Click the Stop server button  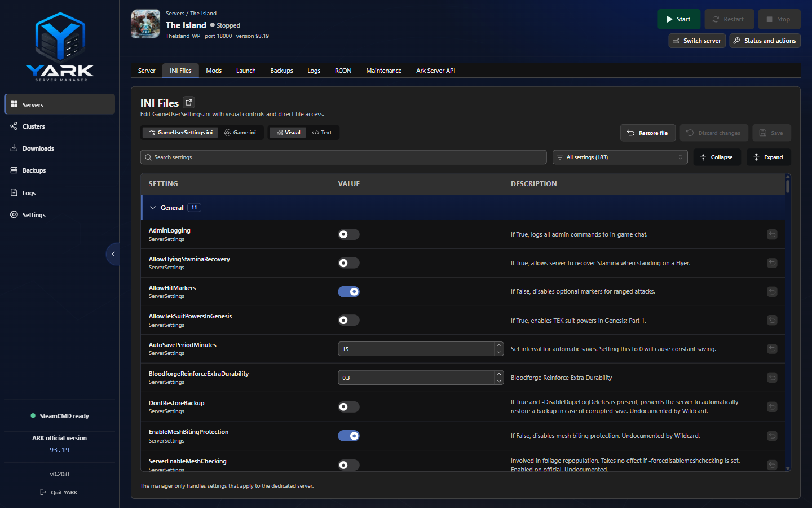779,19
